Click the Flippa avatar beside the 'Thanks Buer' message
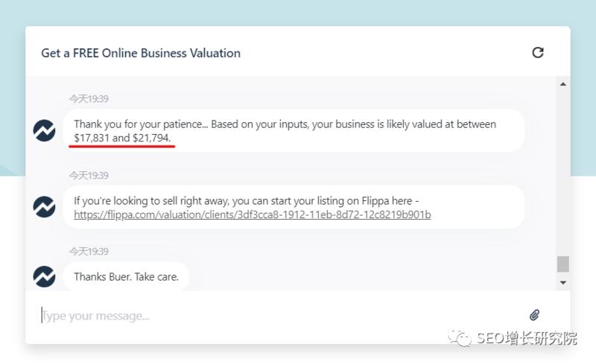 45,276
